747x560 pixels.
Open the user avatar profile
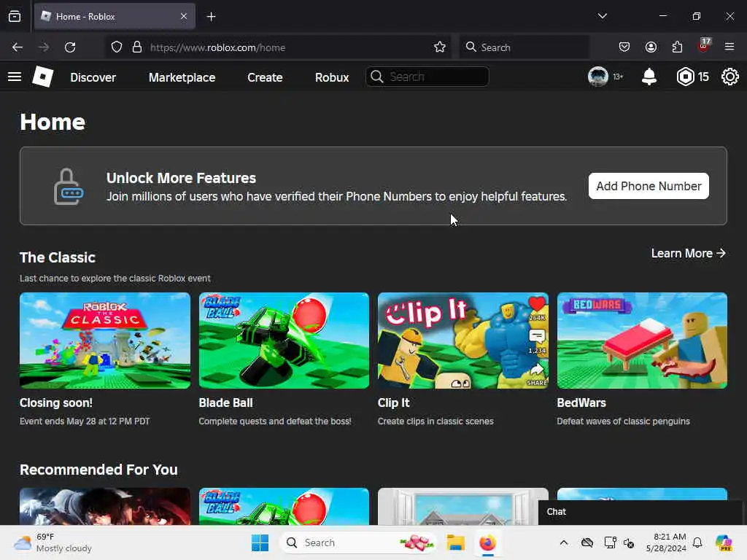pos(597,77)
